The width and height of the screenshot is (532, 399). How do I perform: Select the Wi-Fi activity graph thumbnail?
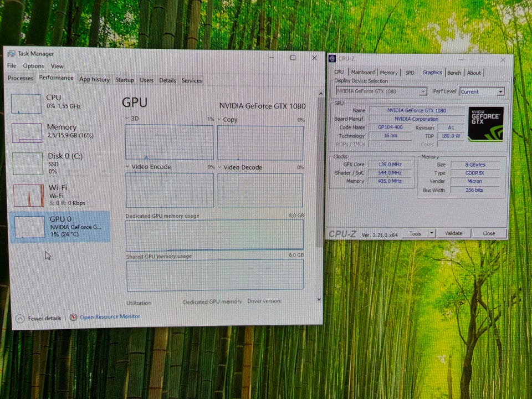(29, 195)
